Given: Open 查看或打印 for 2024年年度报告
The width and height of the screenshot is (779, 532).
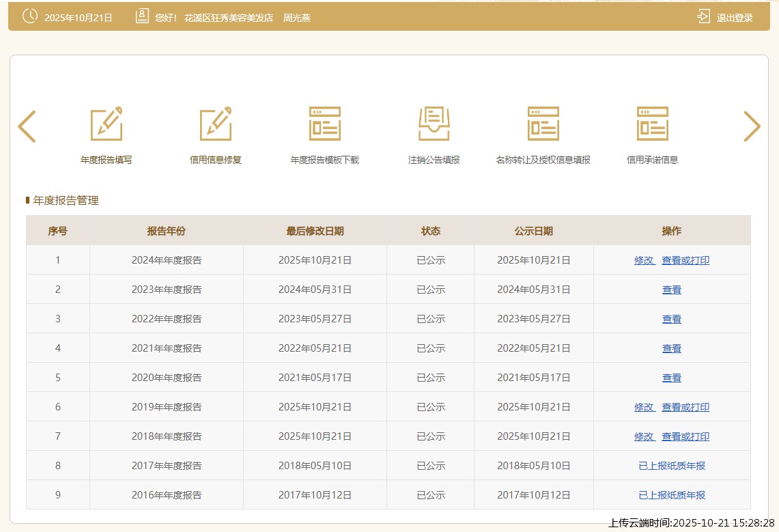Looking at the screenshot, I should point(685,260).
